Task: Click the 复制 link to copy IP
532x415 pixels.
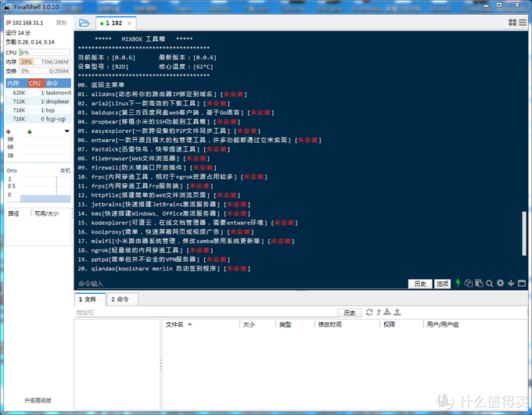Action: click(x=61, y=23)
